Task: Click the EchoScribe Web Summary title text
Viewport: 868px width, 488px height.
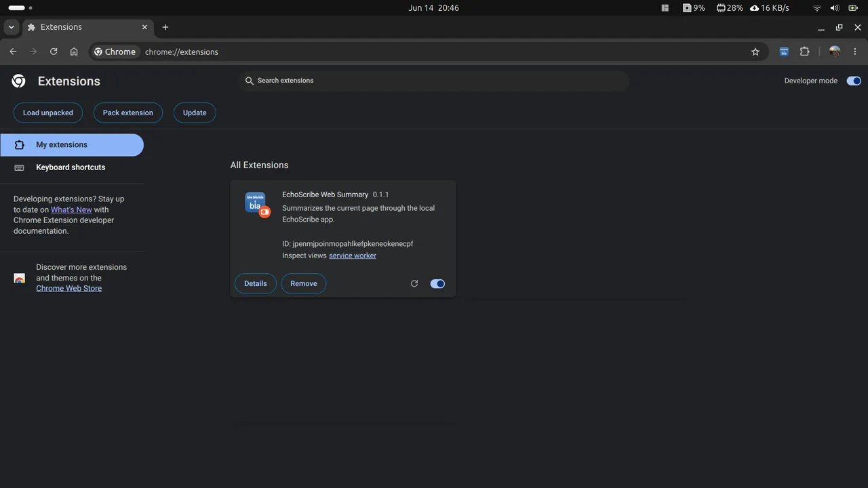Action: (x=325, y=195)
